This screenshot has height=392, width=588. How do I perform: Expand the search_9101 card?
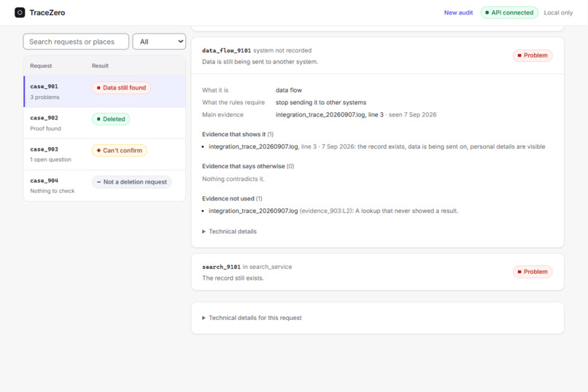coord(377,272)
